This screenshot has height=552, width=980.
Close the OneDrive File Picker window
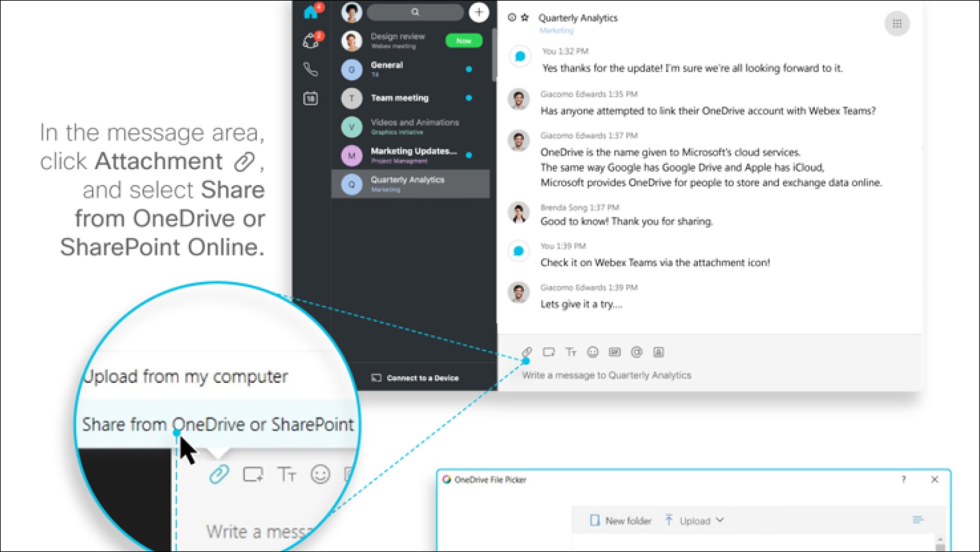click(x=934, y=480)
